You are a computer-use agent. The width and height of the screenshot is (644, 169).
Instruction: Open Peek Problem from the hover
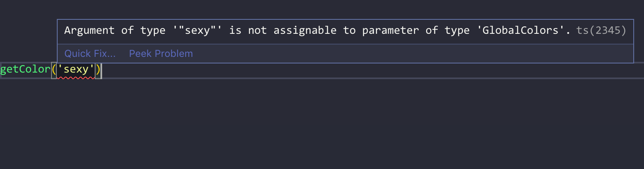coord(161,54)
